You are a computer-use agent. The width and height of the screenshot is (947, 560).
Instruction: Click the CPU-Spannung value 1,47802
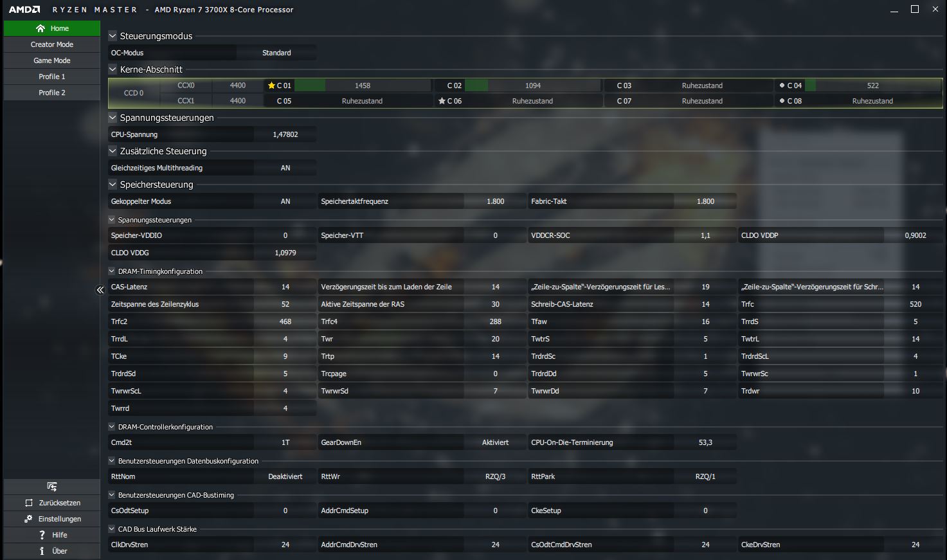tap(285, 134)
